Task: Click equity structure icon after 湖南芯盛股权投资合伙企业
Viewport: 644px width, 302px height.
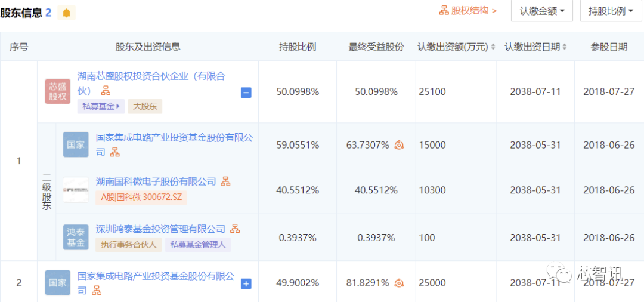Action: (x=106, y=90)
